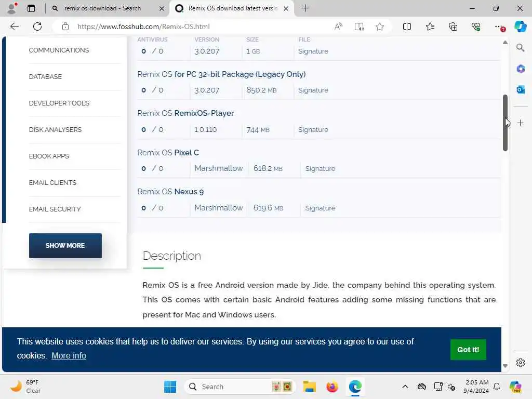Launch Firefox from the taskbar
The width and height of the screenshot is (532, 399).
pos(332,387)
